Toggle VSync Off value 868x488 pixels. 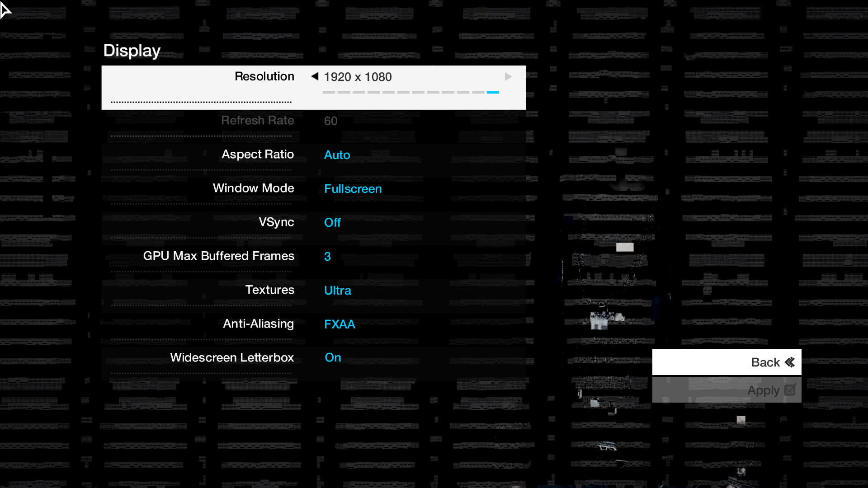332,223
